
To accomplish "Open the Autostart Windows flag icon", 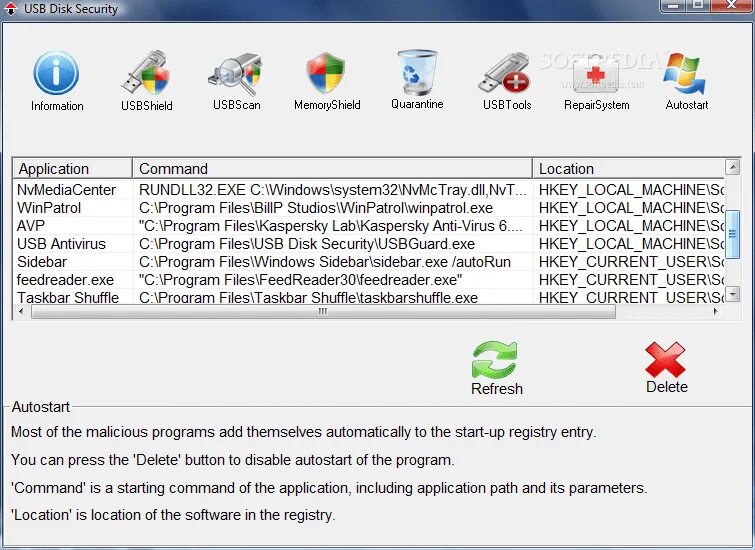I will pyautogui.click(x=684, y=73).
